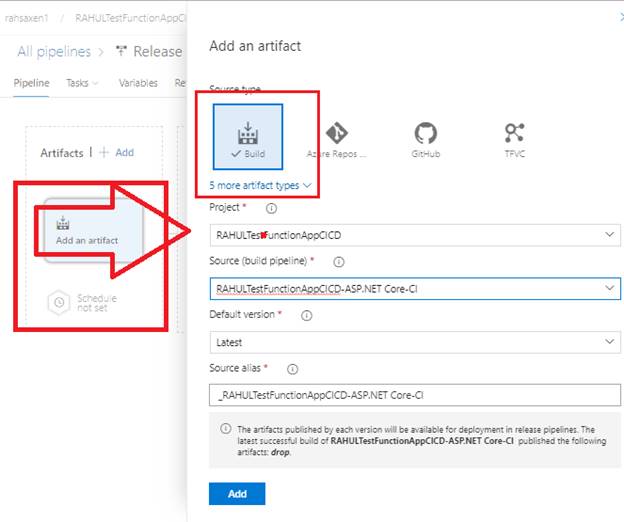Image resolution: width=624 pixels, height=522 pixels.
Task: Expand 5 more artifact types
Action: [260, 185]
